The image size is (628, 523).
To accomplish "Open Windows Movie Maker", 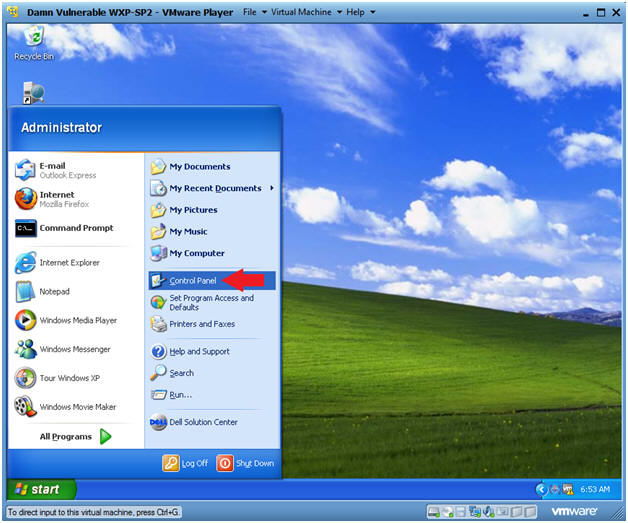I will (74, 407).
